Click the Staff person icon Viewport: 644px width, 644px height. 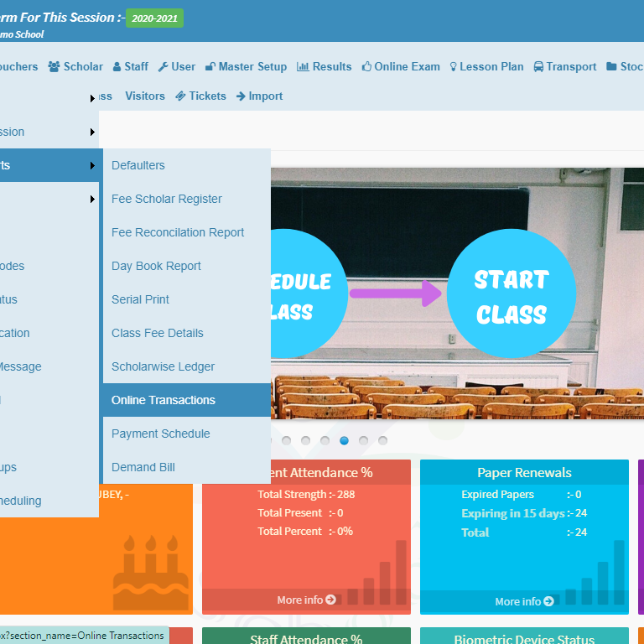(117, 67)
